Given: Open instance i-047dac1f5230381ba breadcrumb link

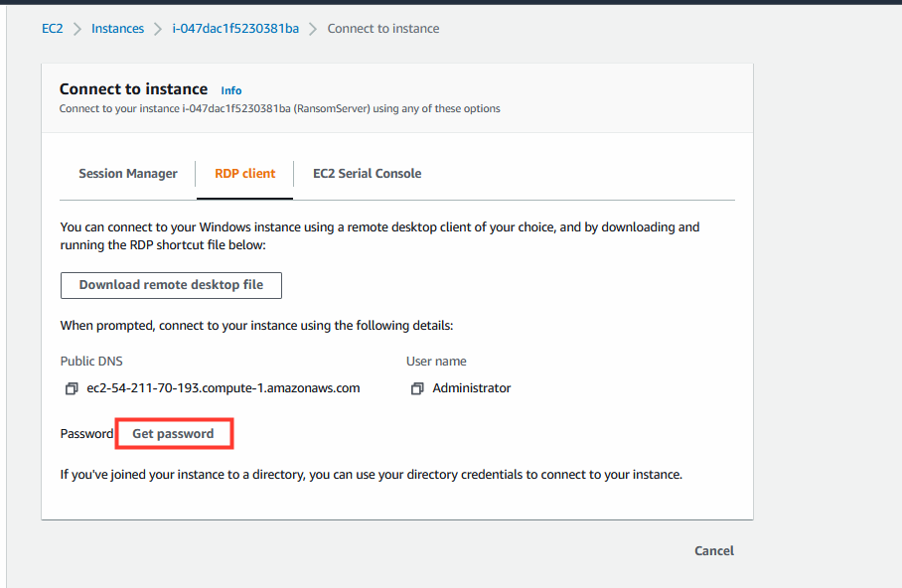Looking at the screenshot, I should (235, 28).
